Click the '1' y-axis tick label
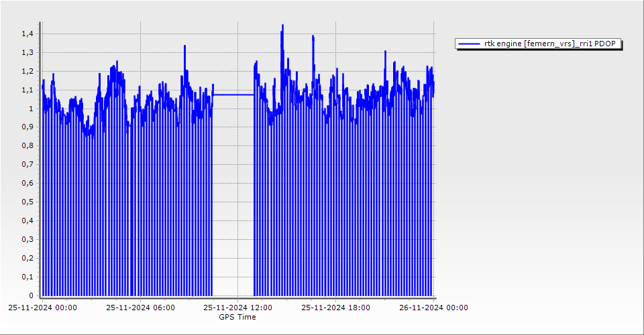This screenshot has width=644, height=335. pyautogui.click(x=31, y=109)
